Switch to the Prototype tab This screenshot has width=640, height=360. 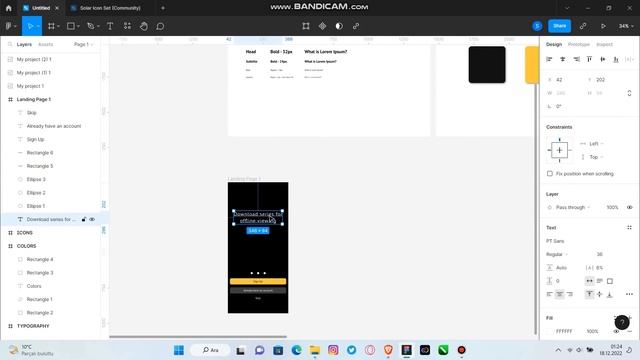(579, 44)
